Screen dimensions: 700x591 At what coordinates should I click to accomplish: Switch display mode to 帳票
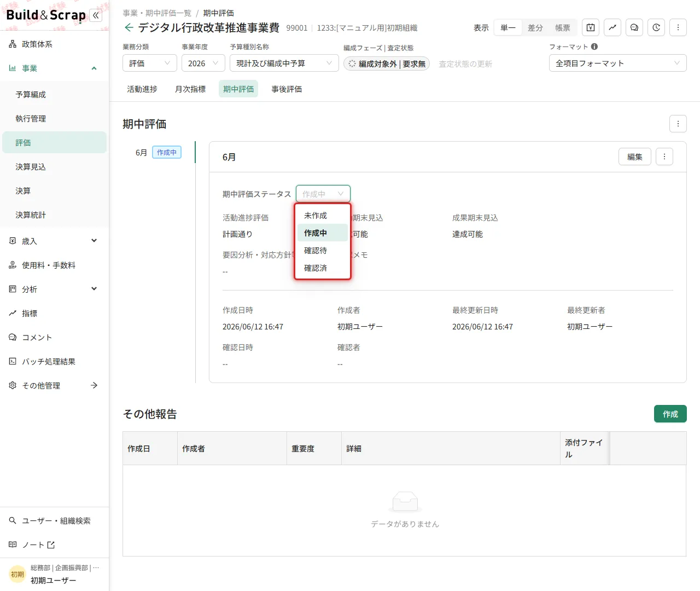[563, 27]
